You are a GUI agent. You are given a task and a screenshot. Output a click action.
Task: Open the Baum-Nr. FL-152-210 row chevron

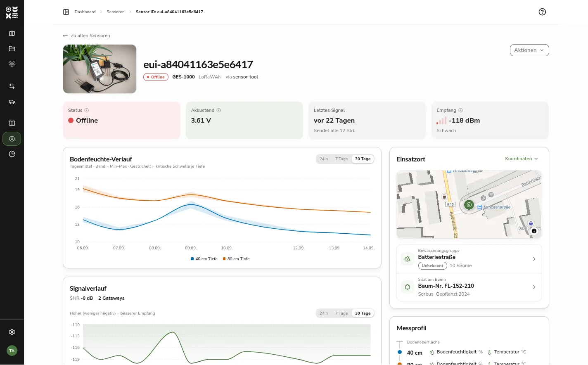coord(534,287)
